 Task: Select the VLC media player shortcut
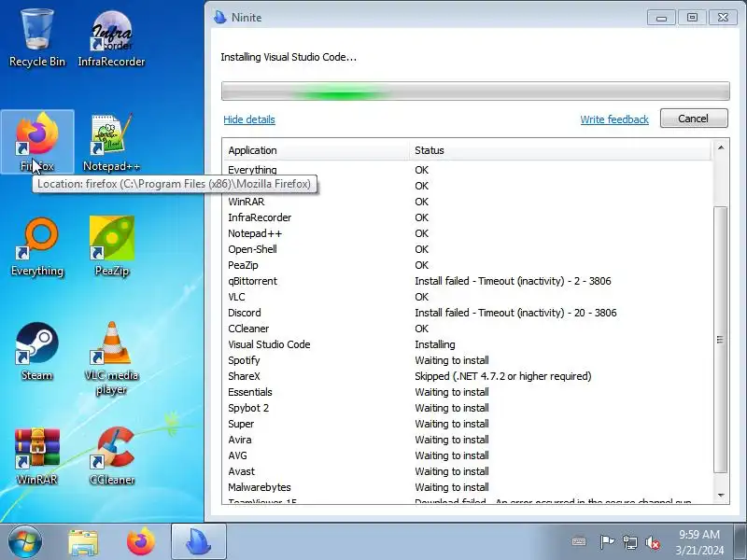(x=111, y=358)
